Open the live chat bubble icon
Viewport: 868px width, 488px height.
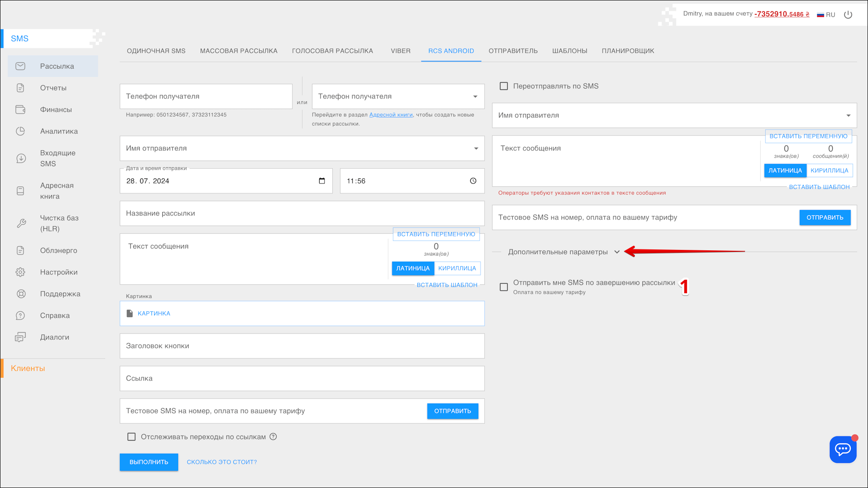click(843, 449)
